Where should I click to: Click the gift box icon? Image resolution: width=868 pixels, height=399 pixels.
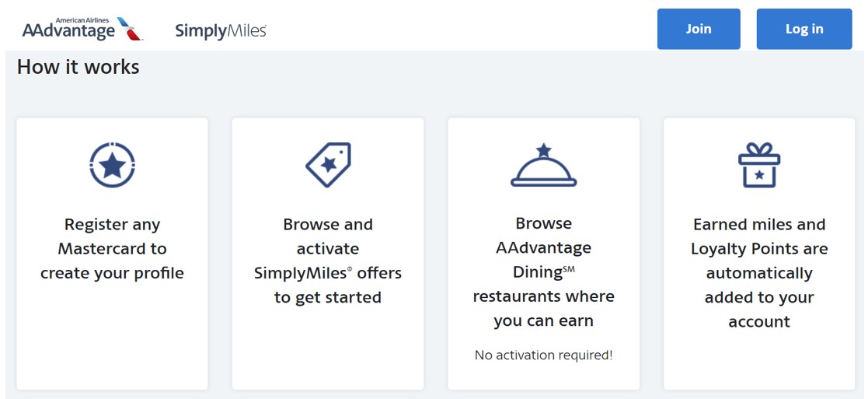click(758, 165)
